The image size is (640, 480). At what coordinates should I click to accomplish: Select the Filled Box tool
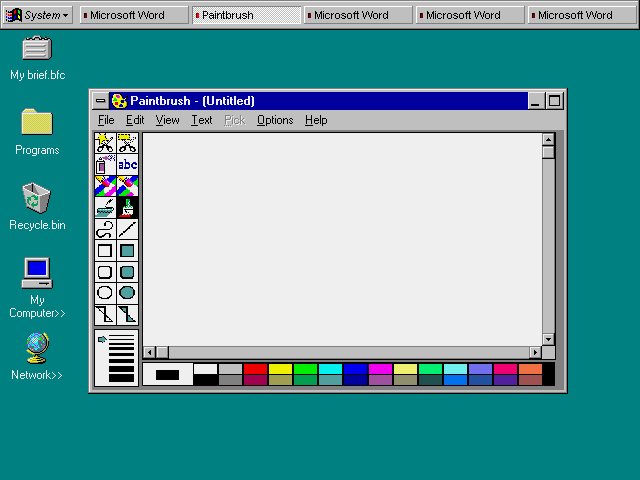(127, 250)
